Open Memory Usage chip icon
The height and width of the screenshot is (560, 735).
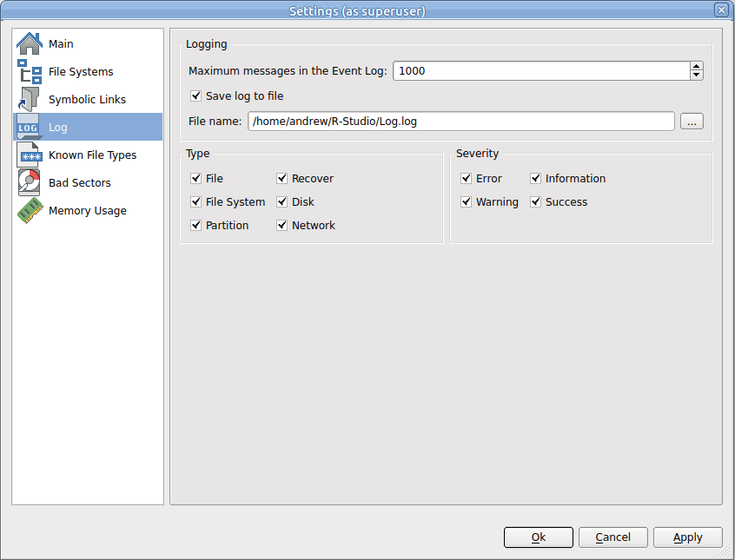click(x=29, y=211)
